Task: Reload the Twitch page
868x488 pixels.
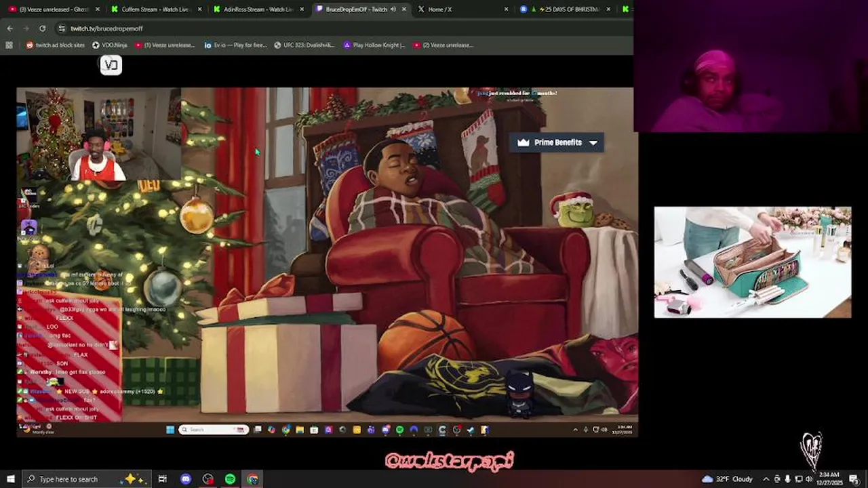Action: point(42,28)
